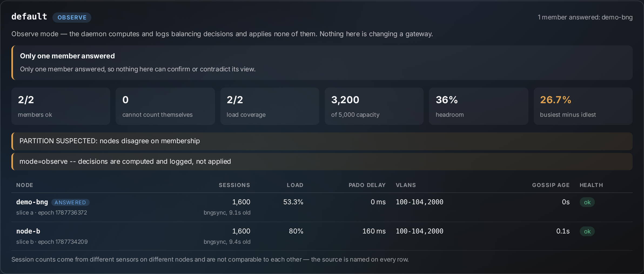Sort by the SESSIONS column header
Viewport: 644px width, 274px height.
pyautogui.click(x=234, y=185)
